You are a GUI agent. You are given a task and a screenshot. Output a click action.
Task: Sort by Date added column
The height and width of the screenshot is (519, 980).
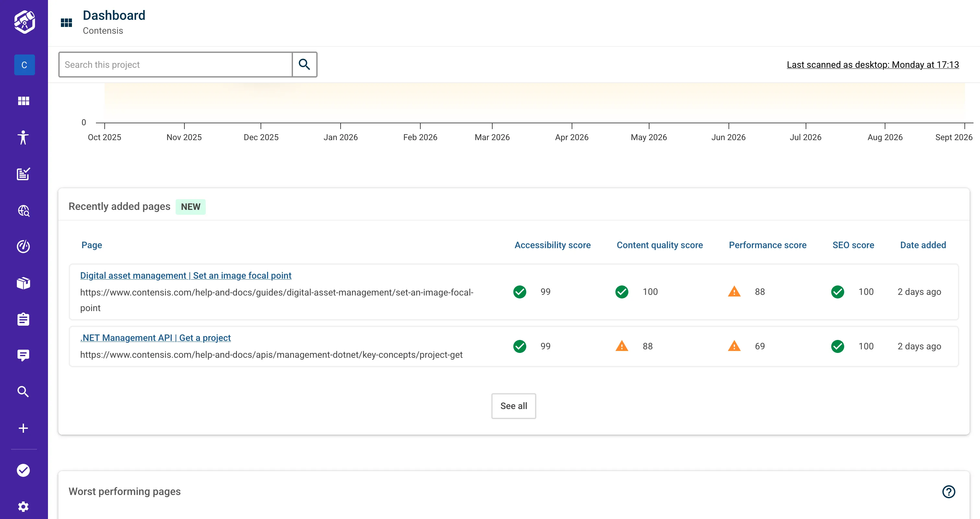pos(923,245)
